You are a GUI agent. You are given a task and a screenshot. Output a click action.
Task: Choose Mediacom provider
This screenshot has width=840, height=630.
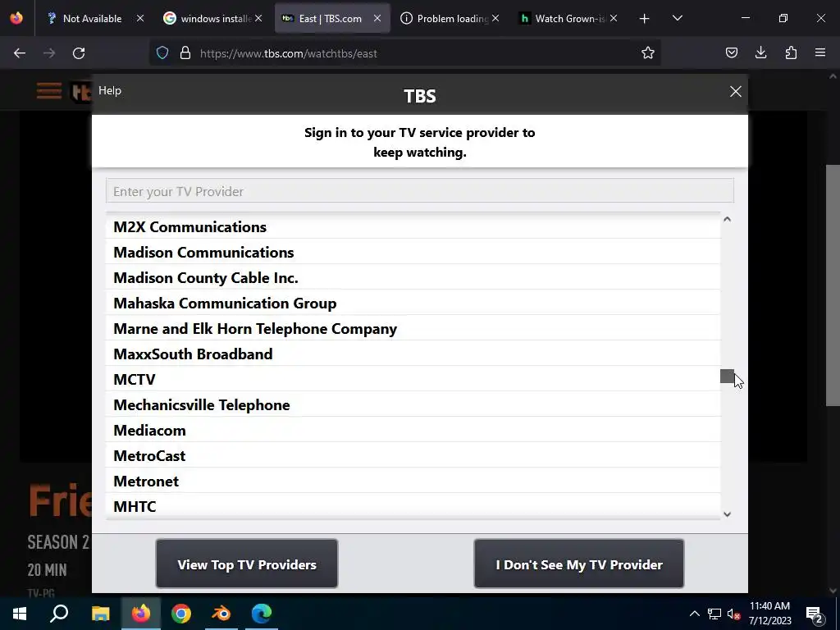click(413, 430)
